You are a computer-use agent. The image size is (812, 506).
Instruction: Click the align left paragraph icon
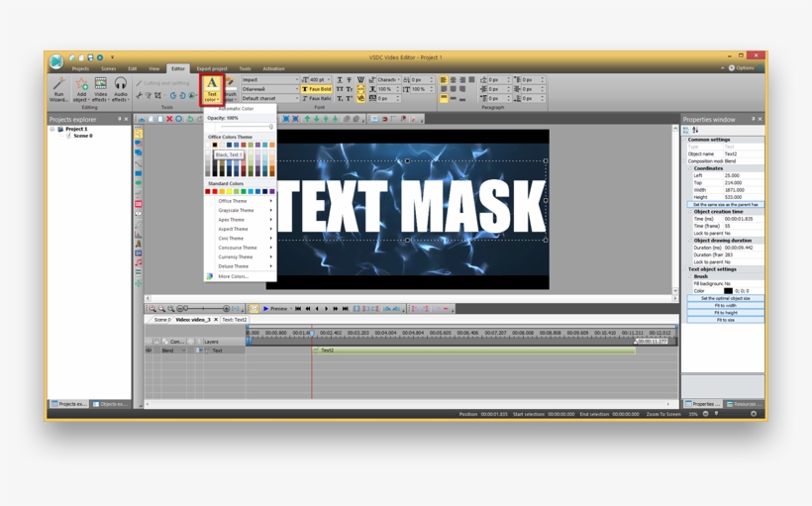click(x=444, y=80)
